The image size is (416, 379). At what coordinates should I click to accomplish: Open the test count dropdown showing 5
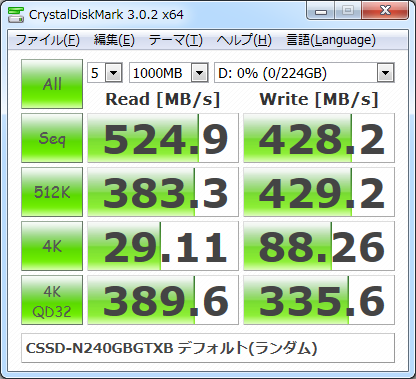point(105,73)
